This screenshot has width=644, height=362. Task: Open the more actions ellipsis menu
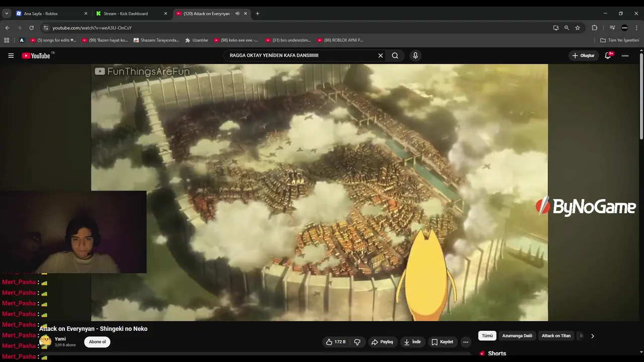tap(466, 342)
